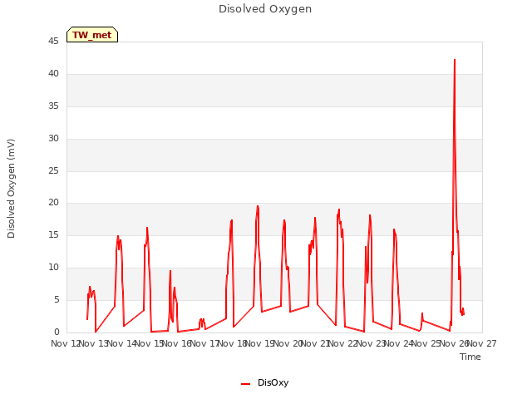Select the Disolved Oxygen chart title

point(265,9)
